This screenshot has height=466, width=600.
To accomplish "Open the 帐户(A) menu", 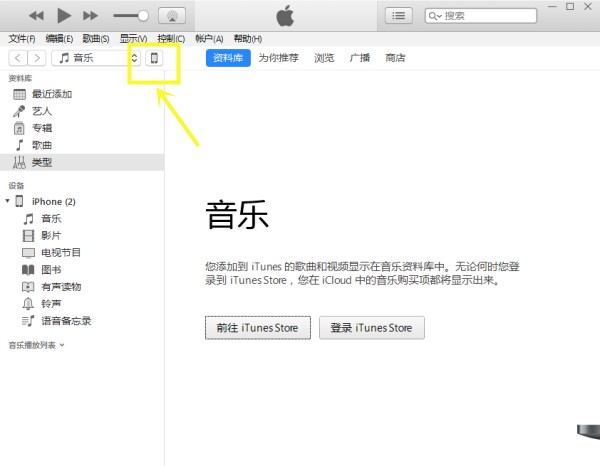I will pos(209,39).
